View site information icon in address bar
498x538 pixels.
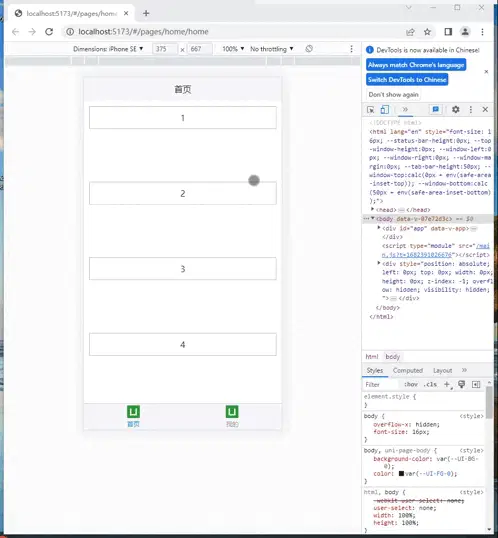(70, 32)
